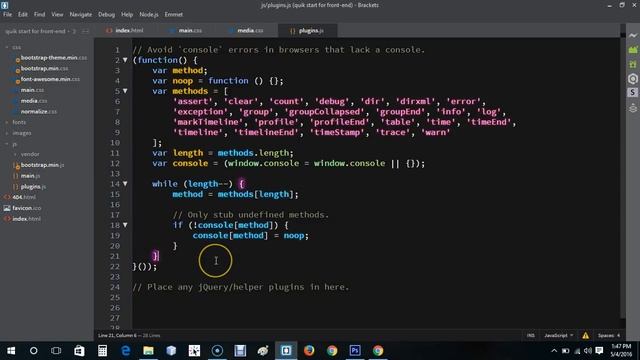Open normalize.css in file tree

(x=39, y=111)
